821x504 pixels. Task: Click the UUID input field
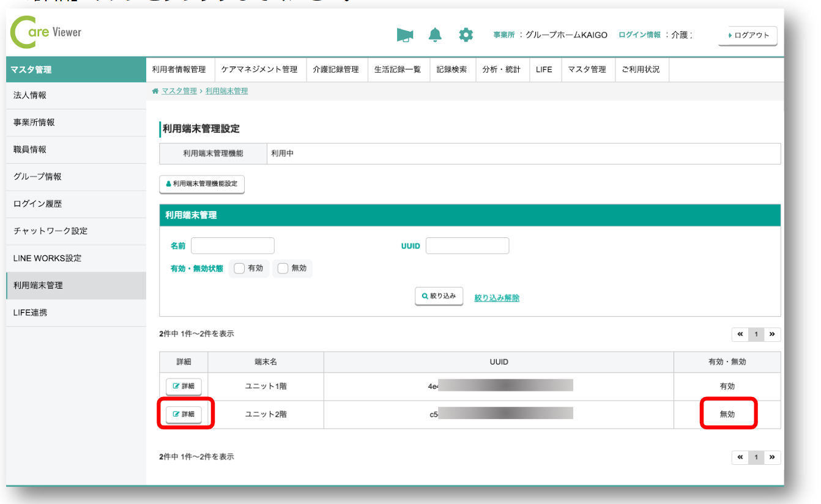coord(467,246)
